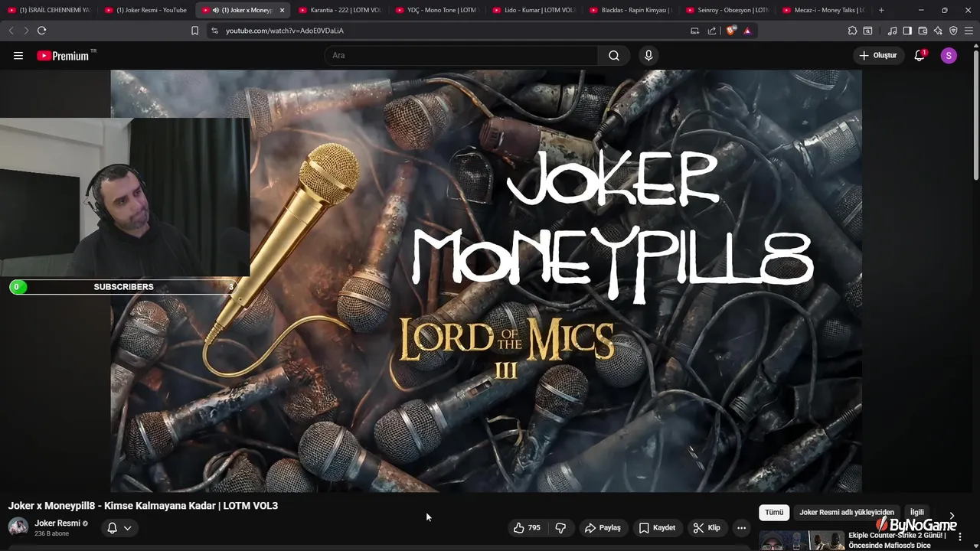Select the Tümü filter chip
The width and height of the screenshot is (980, 551).
774,512
